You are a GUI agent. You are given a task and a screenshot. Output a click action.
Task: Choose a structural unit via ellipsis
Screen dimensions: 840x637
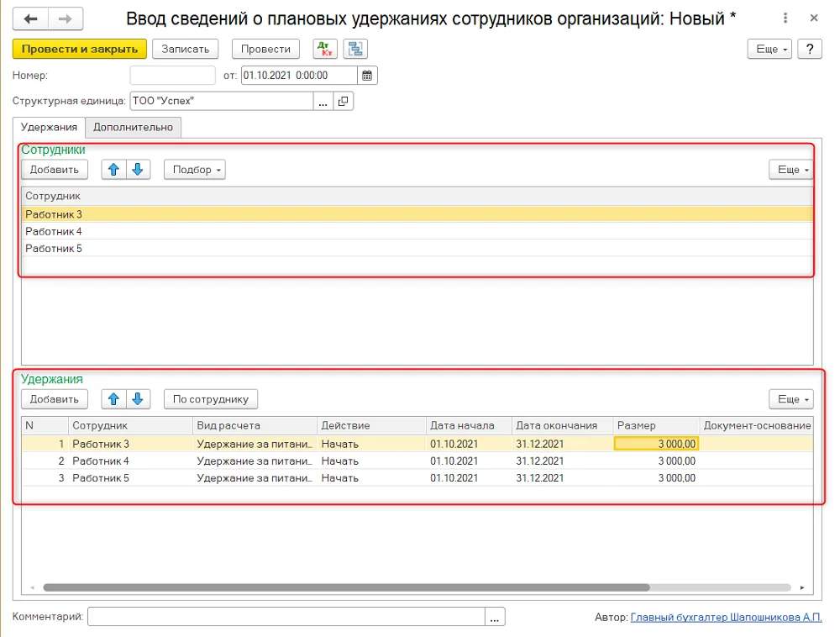click(x=323, y=101)
